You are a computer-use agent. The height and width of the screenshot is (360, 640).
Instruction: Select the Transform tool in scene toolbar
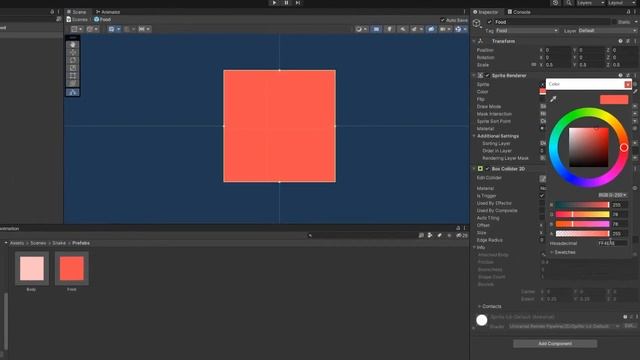[73, 83]
